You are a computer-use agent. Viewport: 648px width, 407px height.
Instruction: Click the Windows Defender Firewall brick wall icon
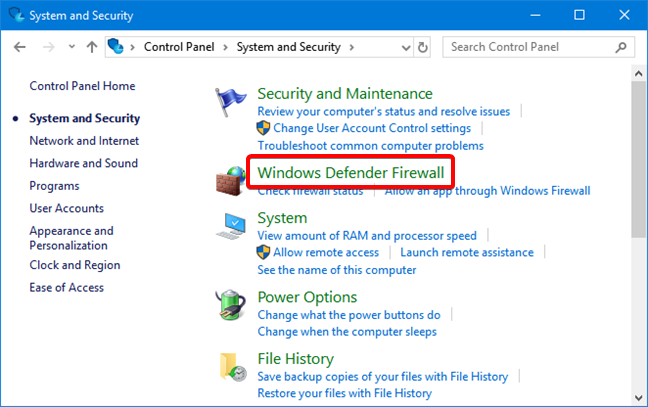231,181
